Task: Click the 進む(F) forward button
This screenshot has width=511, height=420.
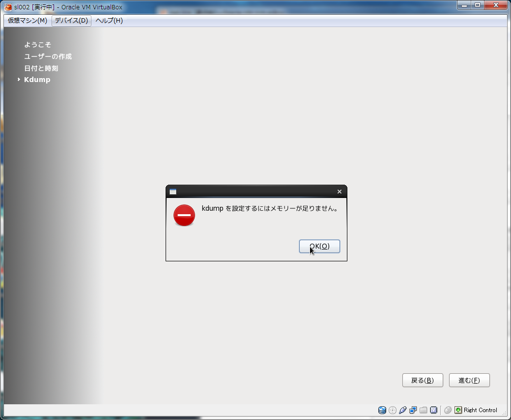Action: pyautogui.click(x=469, y=380)
